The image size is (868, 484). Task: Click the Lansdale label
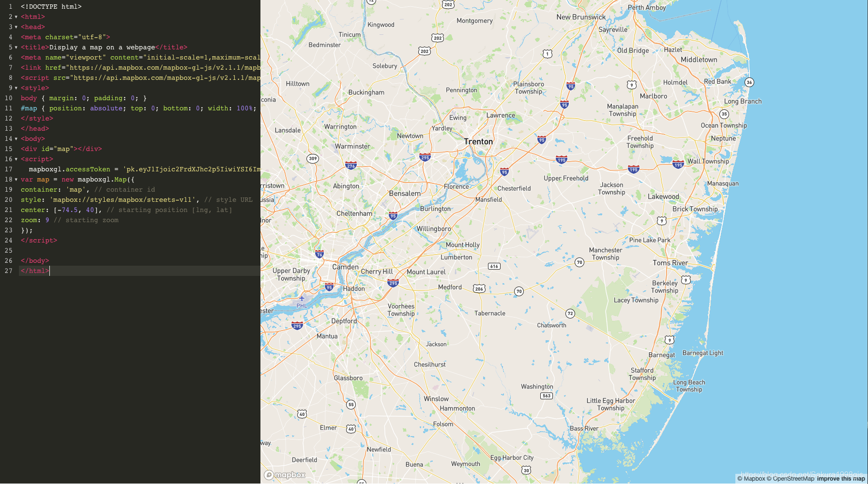tap(288, 131)
